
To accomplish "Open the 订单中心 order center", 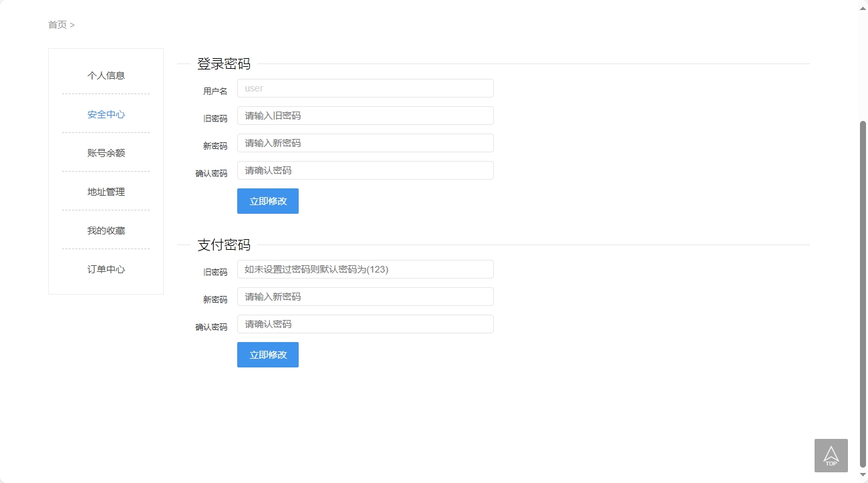I will [106, 269].
